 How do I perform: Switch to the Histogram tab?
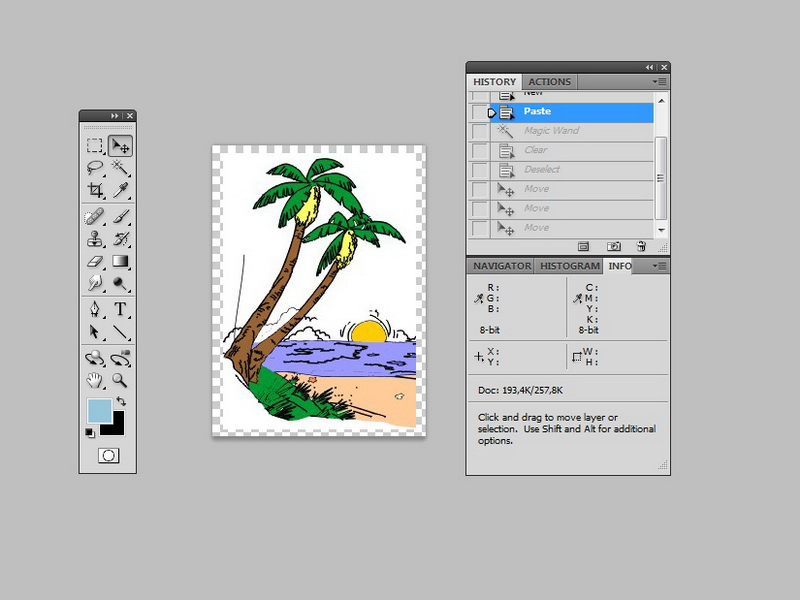point(569,266)
